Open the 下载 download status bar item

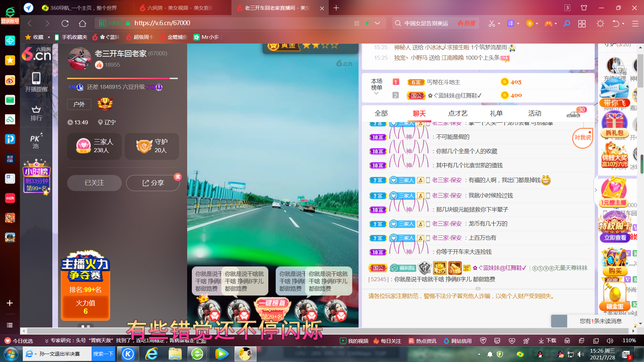pos(547,341)
